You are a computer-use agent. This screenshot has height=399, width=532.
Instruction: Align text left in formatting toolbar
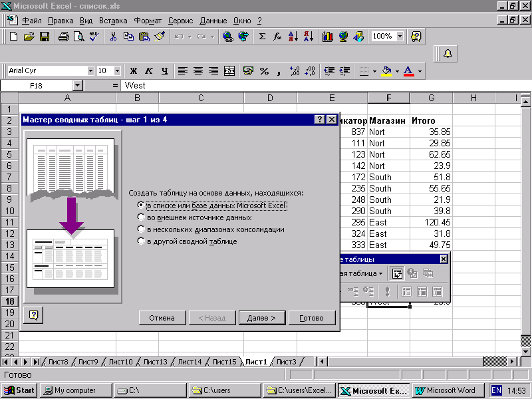pyautogui.click(x=182, y=71)
